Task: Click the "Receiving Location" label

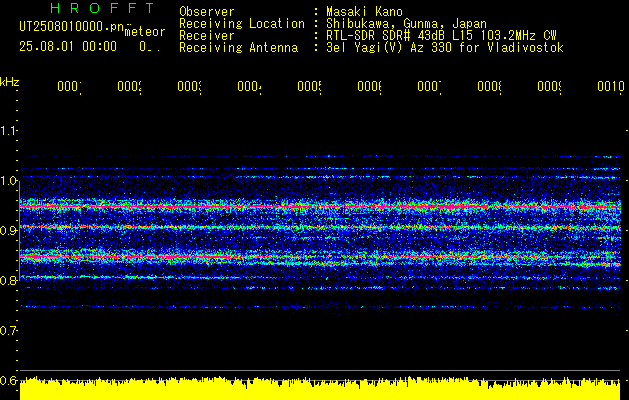Action: 242,24
